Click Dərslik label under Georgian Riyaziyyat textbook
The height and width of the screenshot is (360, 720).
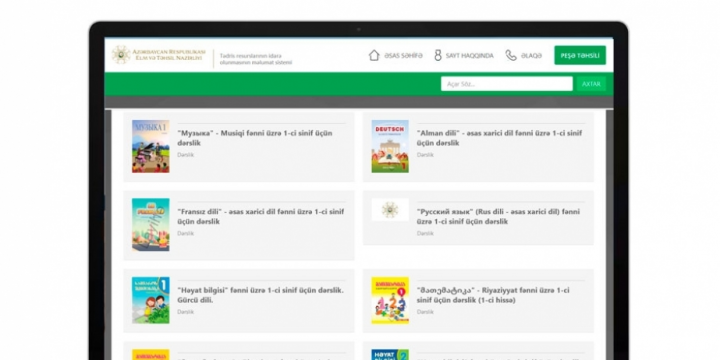(425, 312)
